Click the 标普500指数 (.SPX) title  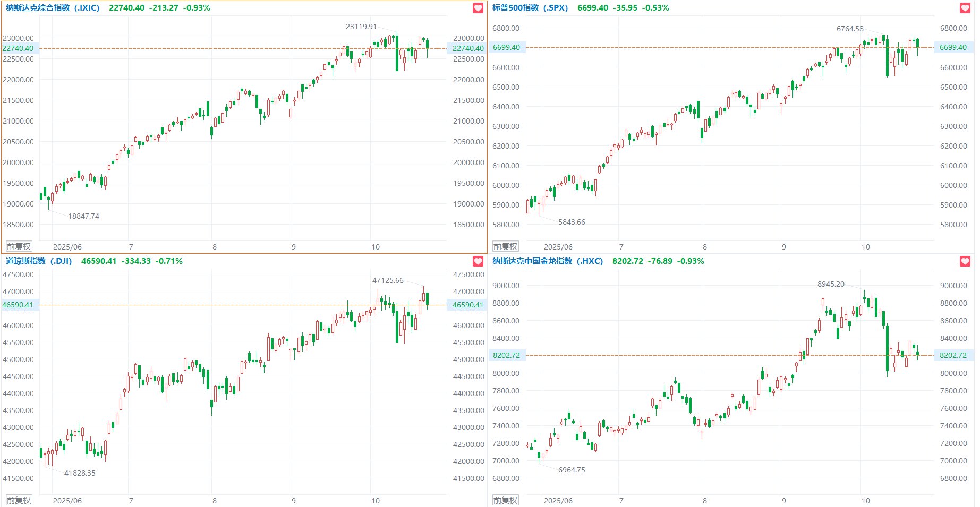(x=530, y=8)
